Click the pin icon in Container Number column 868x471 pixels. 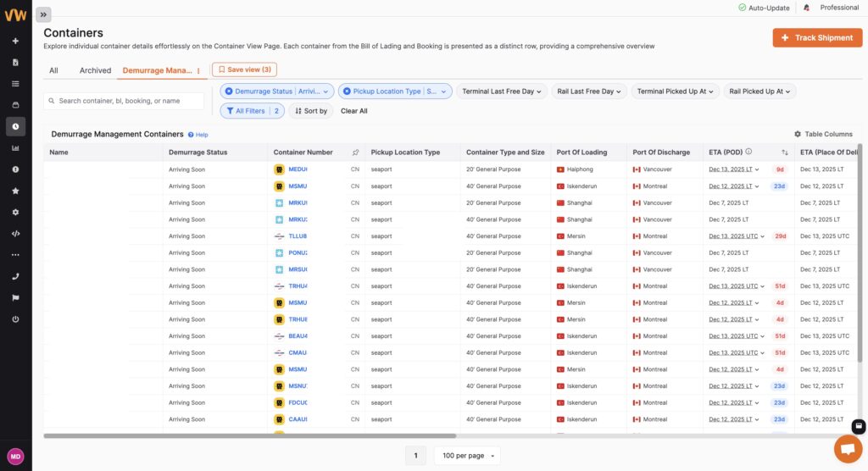[x=355, y=152]
